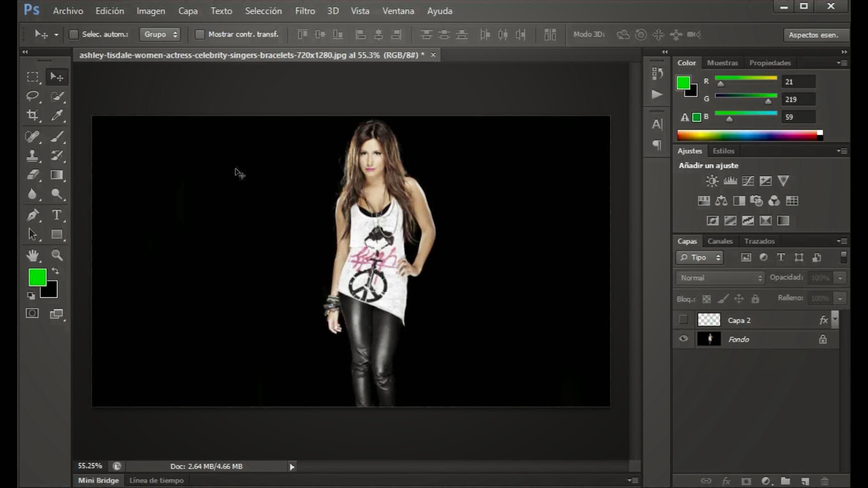Viewport: 868px width, 488px height.
Task: Open the Relleno slider arrow
Action: [x=840, y=299]
